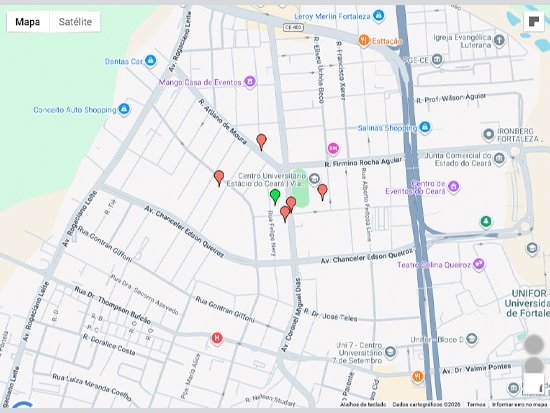Screen dimensions: 550x413
Task: Click the Dantas Car shop icon
Action: pos(150,61)
